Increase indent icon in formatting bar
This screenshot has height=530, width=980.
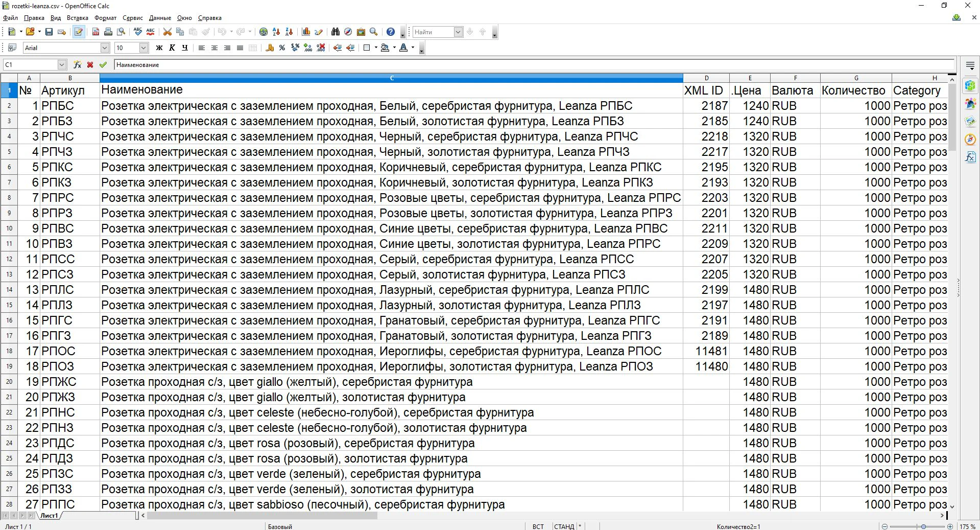[x=350, y=48]
